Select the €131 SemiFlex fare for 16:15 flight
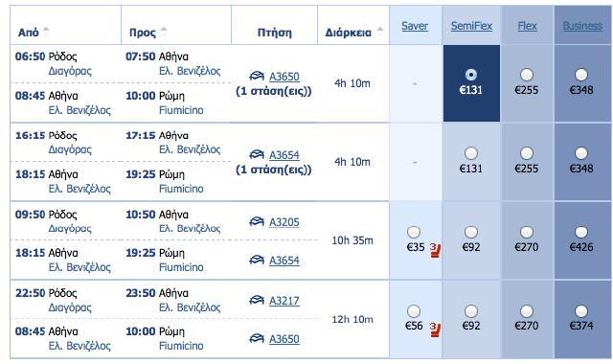Viewport: 613px width, 364px height. pos(471,153)
